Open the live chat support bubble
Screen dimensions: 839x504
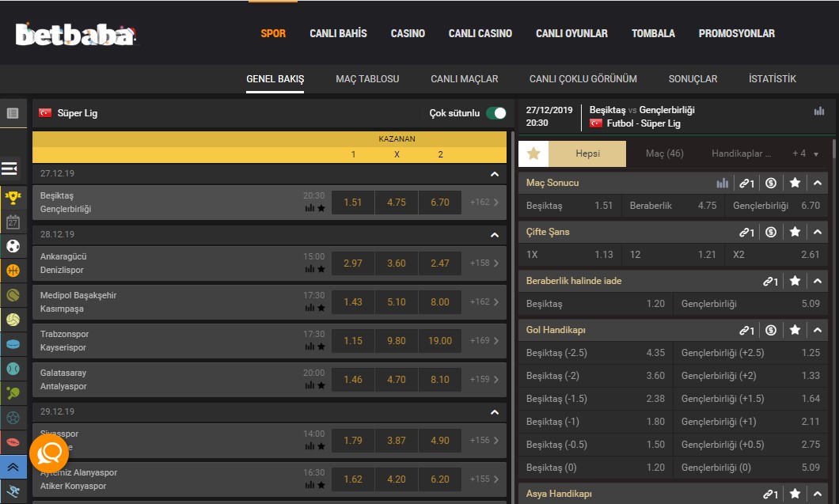pyautogui.click(x=49, y=453)
